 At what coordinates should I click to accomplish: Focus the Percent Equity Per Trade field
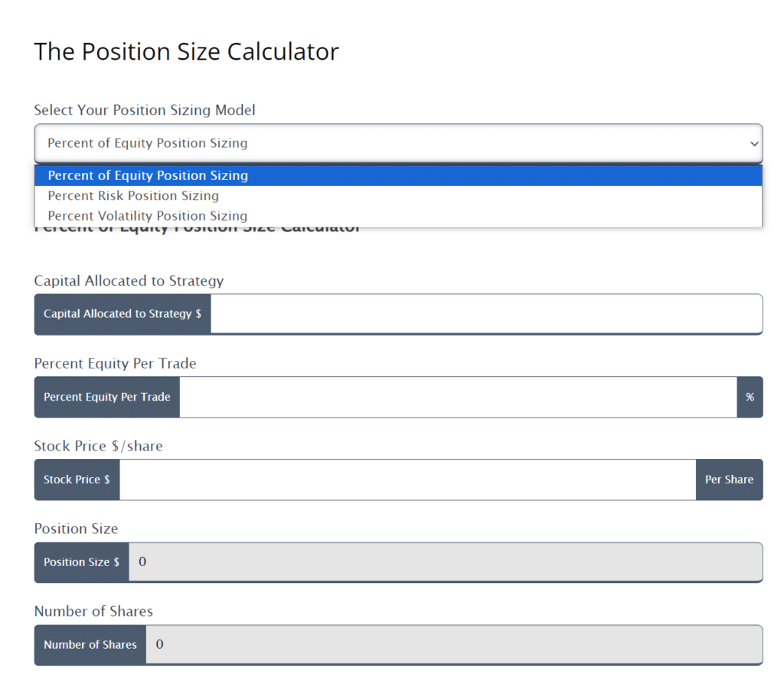pos(458,397)
